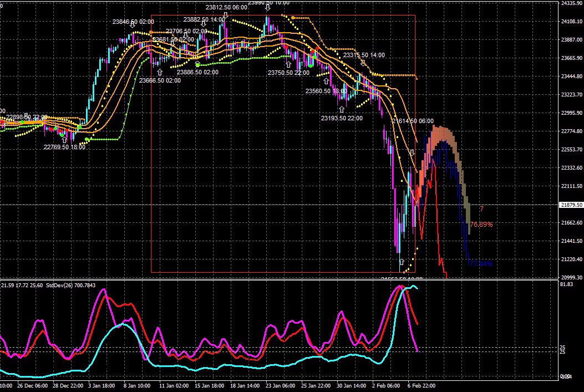The width and height of the screenshot is (584, 392).
Task: Click the 11 Jan 02:00 time label
Action: (x=175, y=386)
